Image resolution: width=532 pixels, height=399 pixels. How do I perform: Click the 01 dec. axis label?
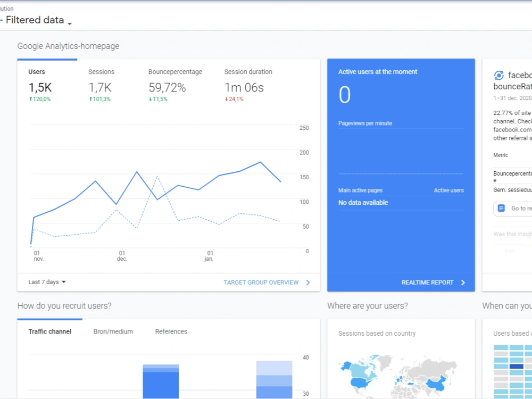point(122,256)
